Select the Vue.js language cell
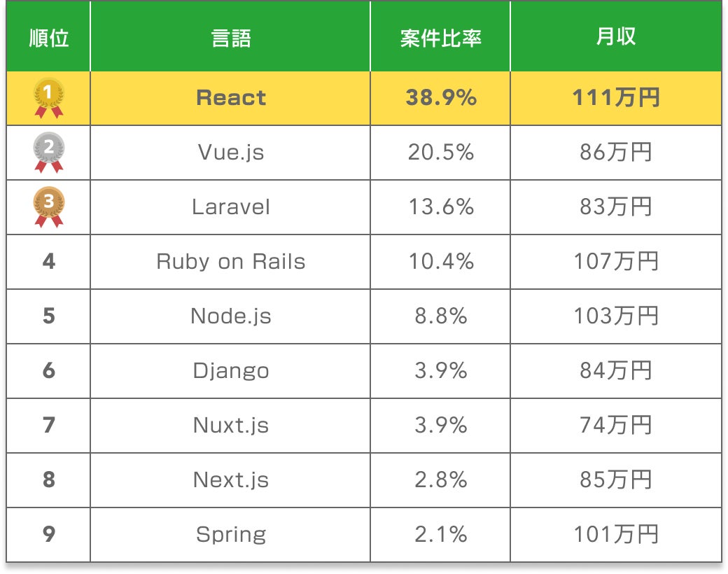 point(230,153)
